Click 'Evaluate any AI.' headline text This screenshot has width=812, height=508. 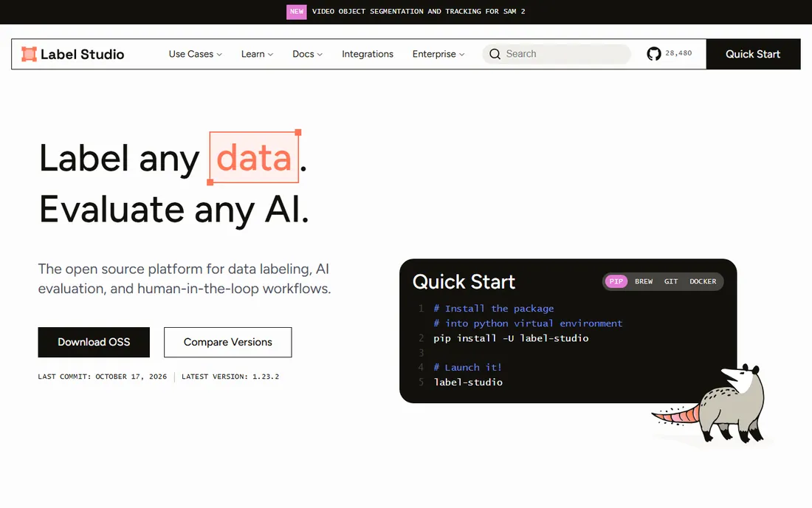tap(174, 210)
